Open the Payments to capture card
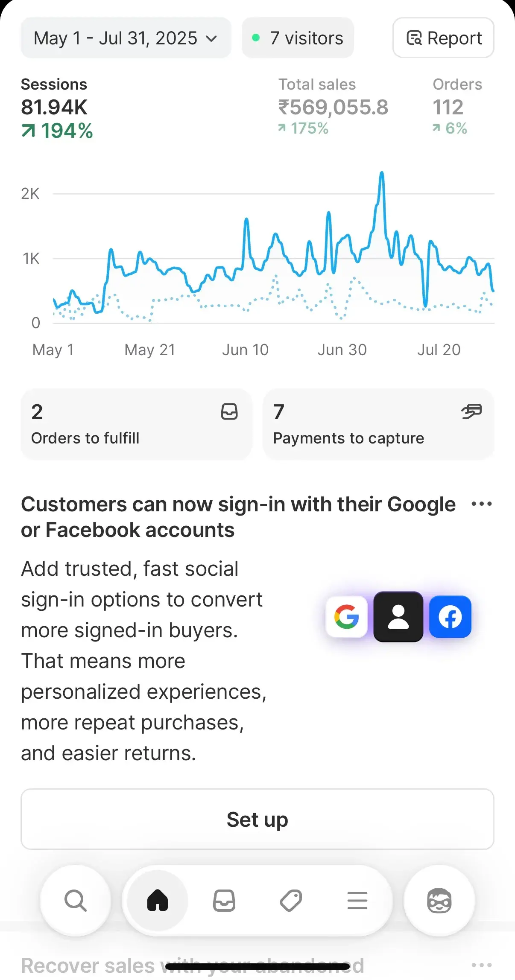Image resolution: width=515 pixels, height=980 pixels. point(378,424)
